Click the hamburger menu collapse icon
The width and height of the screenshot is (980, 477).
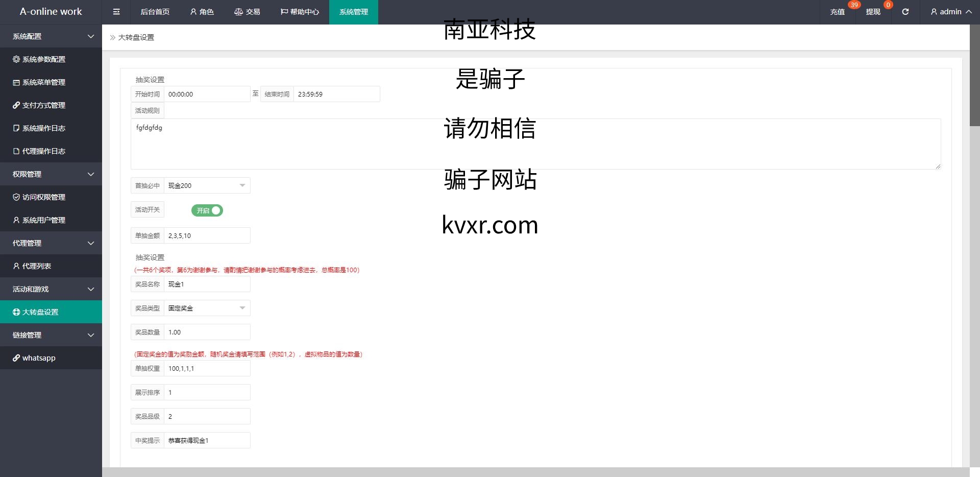[116, 12]
